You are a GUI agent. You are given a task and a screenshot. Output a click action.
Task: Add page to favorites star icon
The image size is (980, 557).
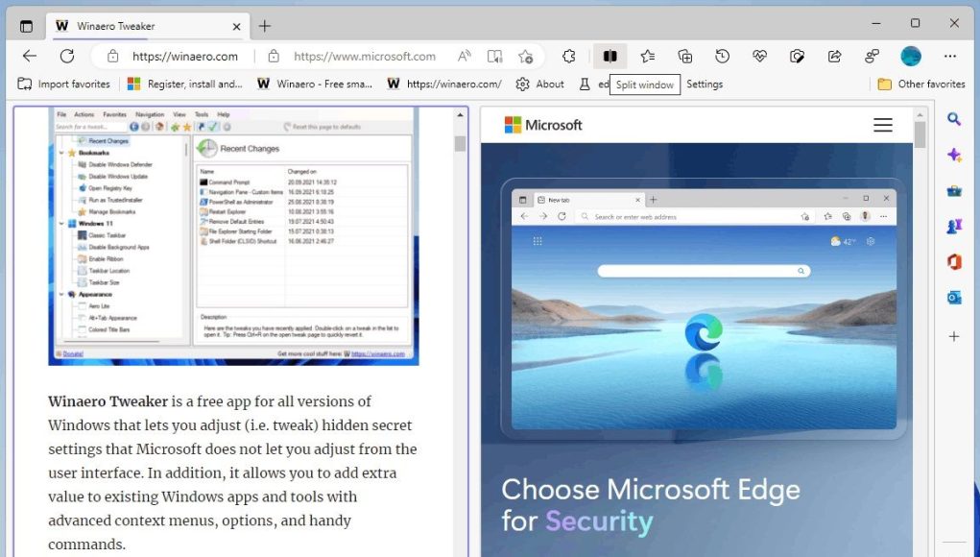[526, 57]
